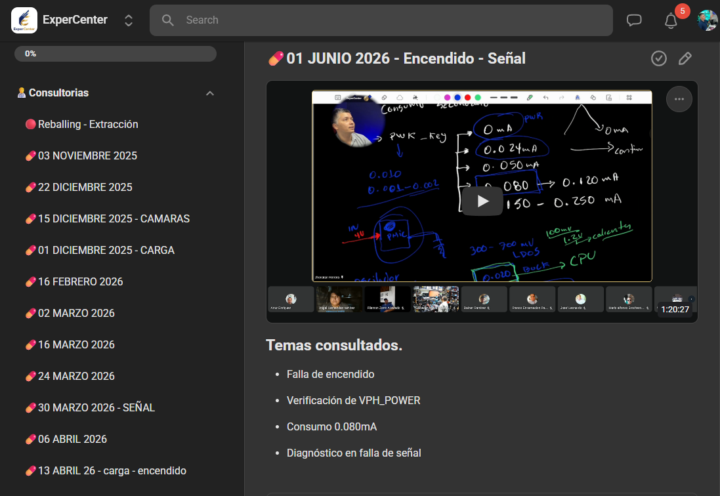Select red pen color in whiteboard toolbar

(467, 97)
